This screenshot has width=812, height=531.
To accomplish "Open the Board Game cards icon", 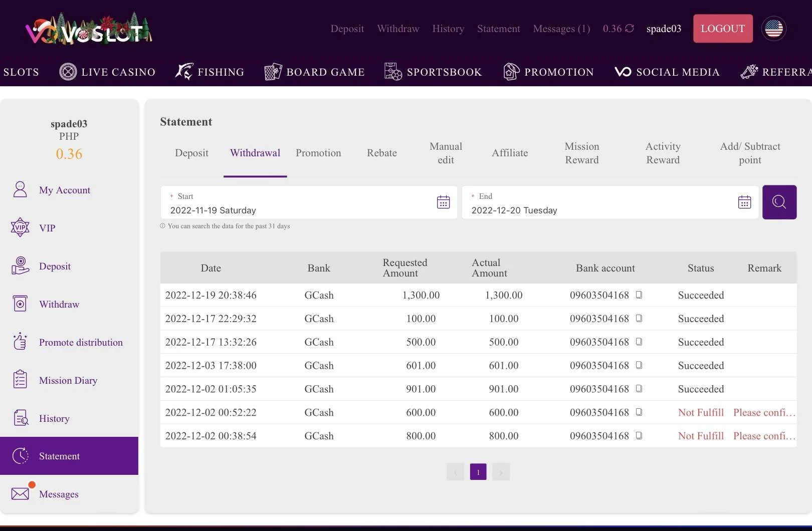I will (273, 72).
